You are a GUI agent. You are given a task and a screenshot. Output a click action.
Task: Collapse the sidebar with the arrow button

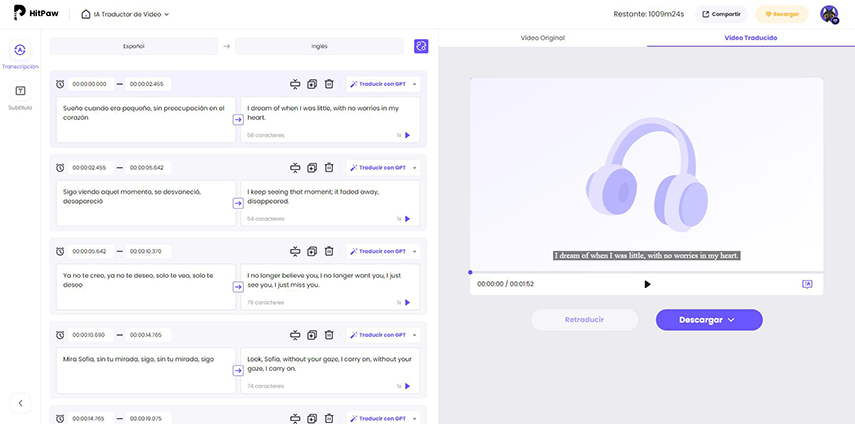tap(20, 403)
